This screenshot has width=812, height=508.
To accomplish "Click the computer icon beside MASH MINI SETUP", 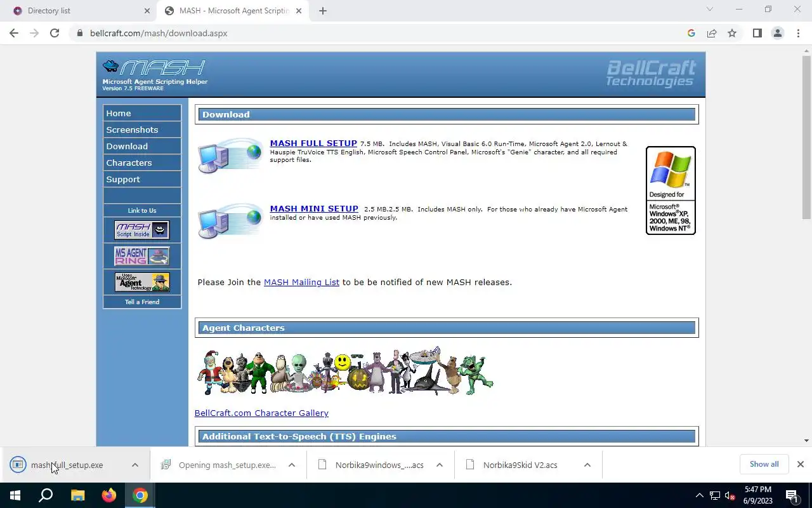I will click(230, 221).
